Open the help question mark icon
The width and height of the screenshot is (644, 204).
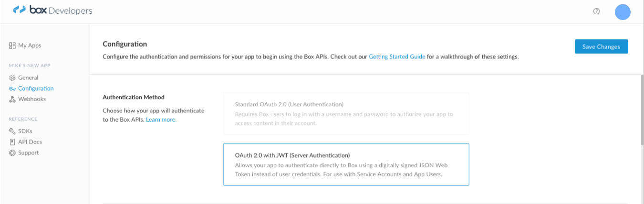596,11
